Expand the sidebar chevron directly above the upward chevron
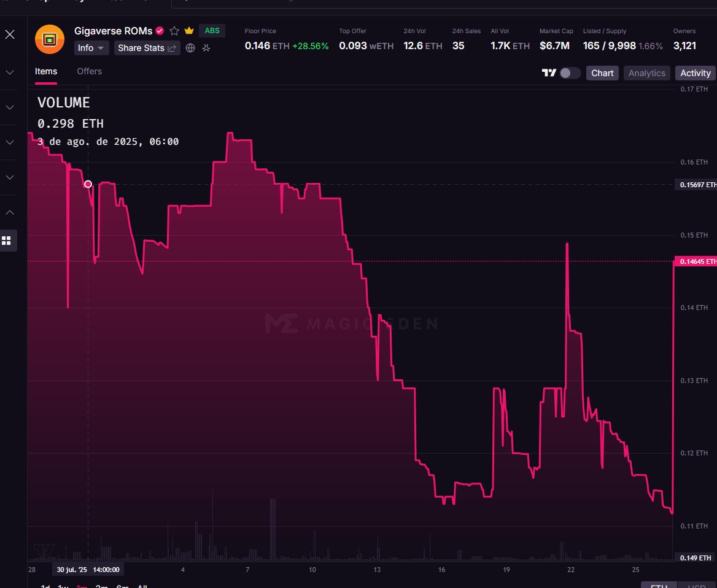This screenshot has height=588, width=717. [x=10, y=177]
